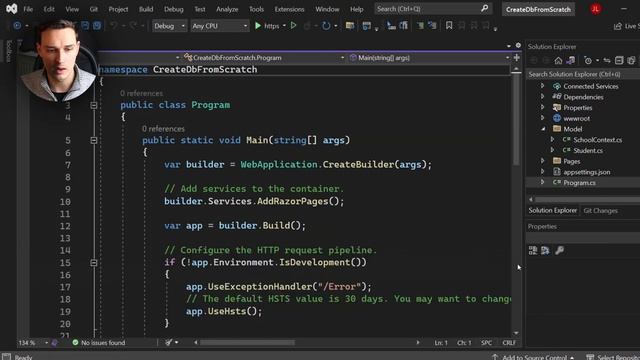640x360 pixels.
Task: Click the pending changes filter clock icon
Action: (x=588, y=61)
